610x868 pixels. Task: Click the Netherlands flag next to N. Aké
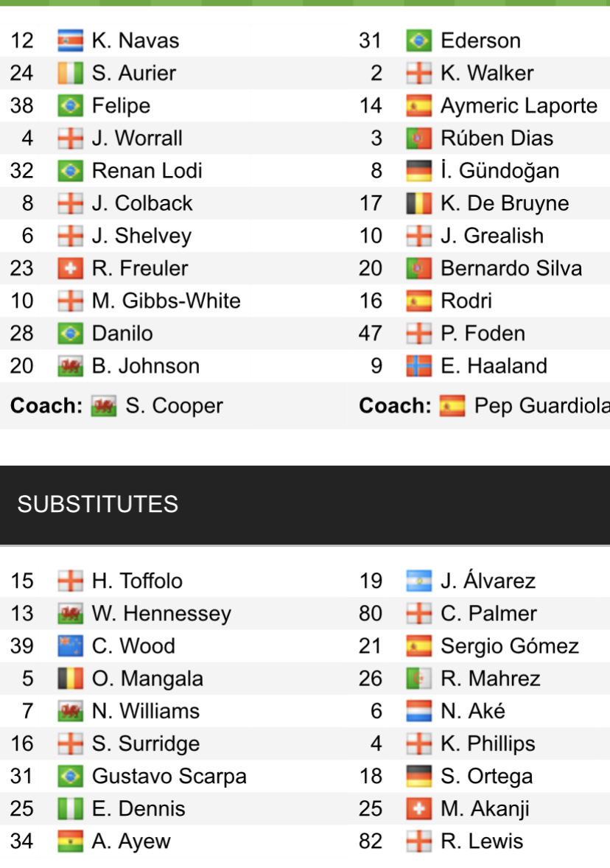click(418, 711)
